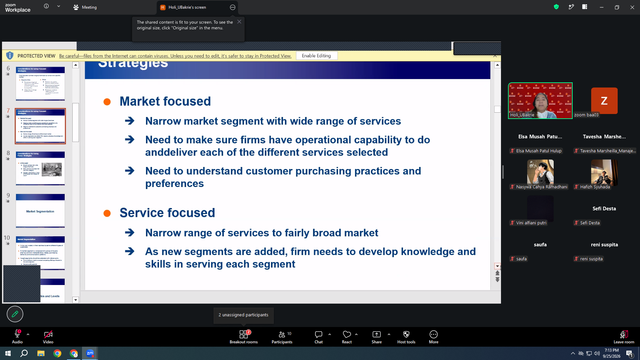Select saufa participant tile
The height and width of the screenshot is (360, 640).
point(540,244)
